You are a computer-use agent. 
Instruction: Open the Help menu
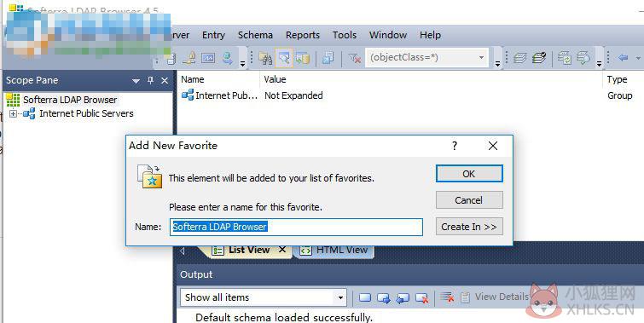pyautogui.click(x=430, y=35)
